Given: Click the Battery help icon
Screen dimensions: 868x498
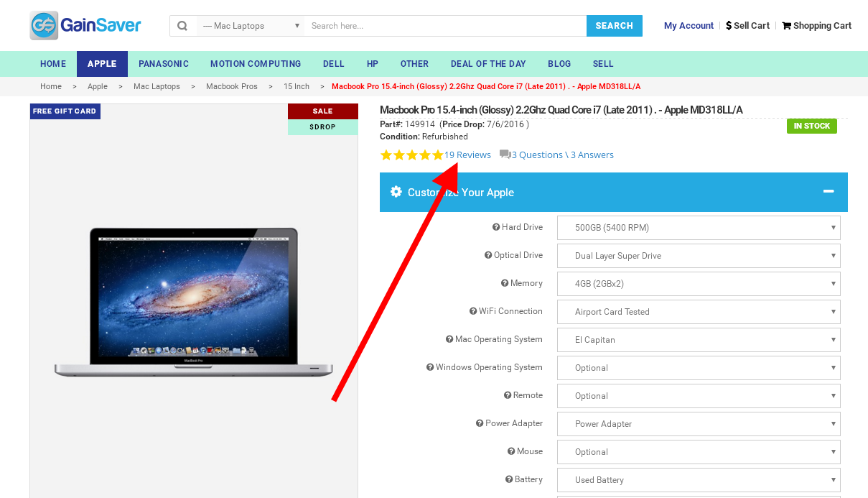Looking at the screenshot, I should (x=509, y=479).
